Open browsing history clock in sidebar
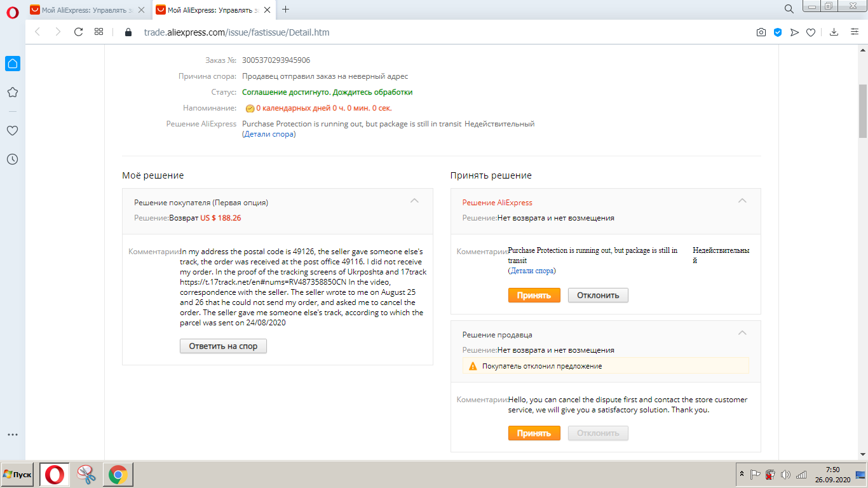The image size is (868, 488). pos(12,159)
